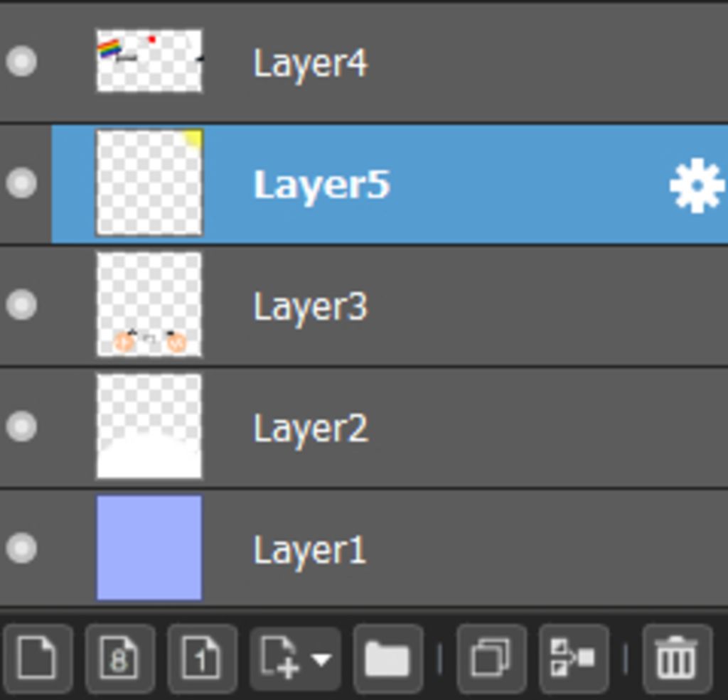
Task: Add a new 8-bit layer
Action: 119,659
